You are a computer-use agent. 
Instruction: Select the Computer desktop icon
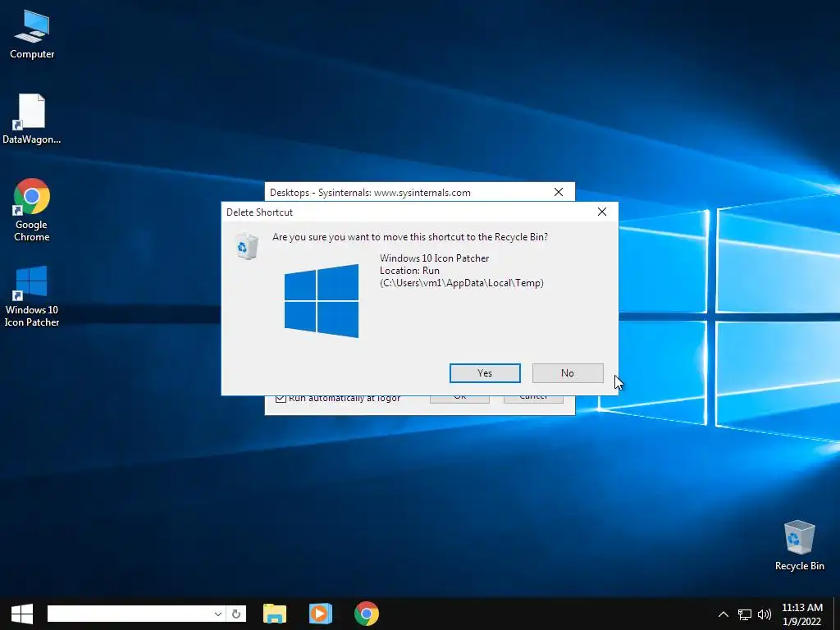coord(32,34)
